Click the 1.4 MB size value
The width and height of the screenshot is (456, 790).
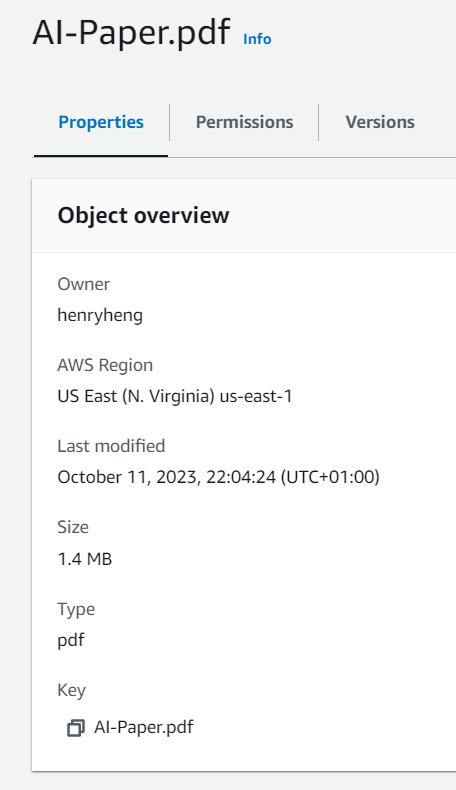pyautogui.click(x=85, y=559)
